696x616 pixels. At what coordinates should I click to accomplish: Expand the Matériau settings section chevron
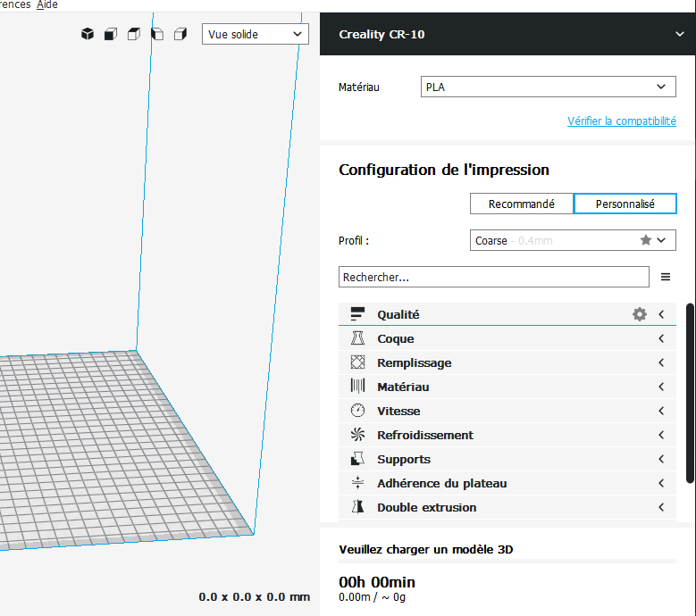(x=661, y=387)
